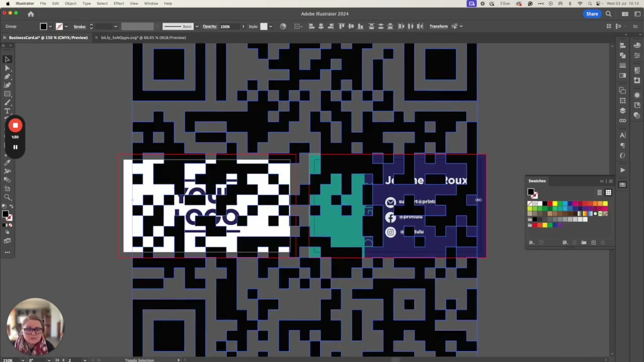Switch to bit.ly_3oNQqpv.svg document tab
The width and height of the screenshot is (644, 362).
pos(143,38)
